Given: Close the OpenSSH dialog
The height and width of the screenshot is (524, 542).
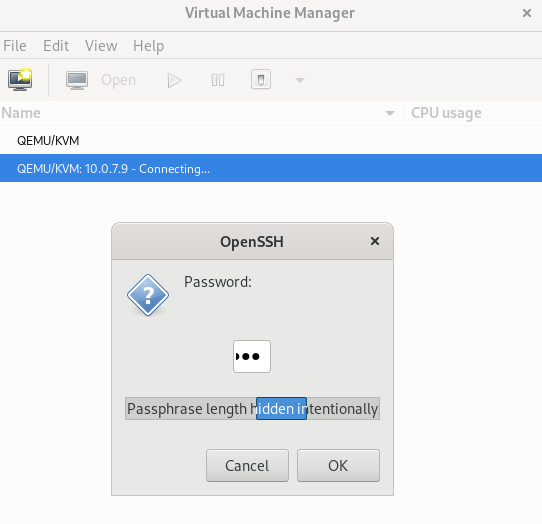Looking at the screenshot, I should 375,241.
